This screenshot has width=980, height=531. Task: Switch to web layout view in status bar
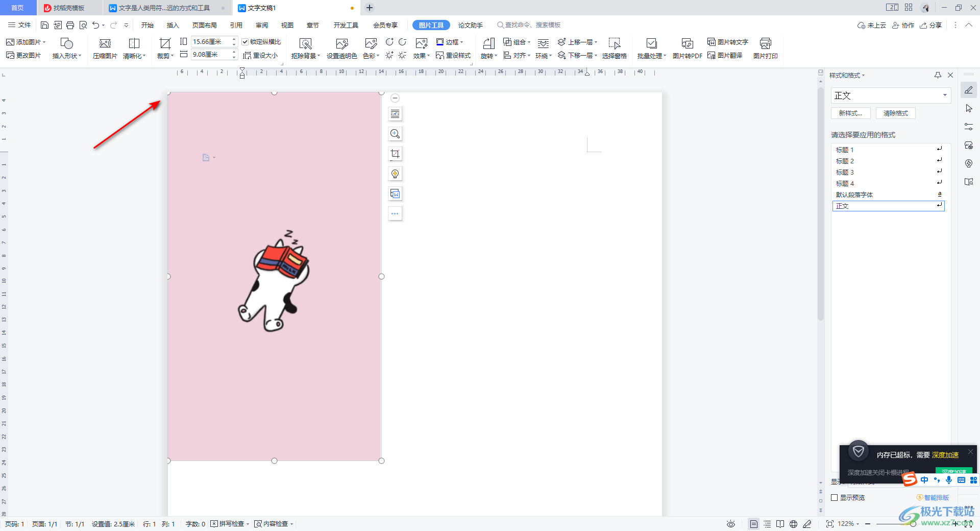[793, 524]
